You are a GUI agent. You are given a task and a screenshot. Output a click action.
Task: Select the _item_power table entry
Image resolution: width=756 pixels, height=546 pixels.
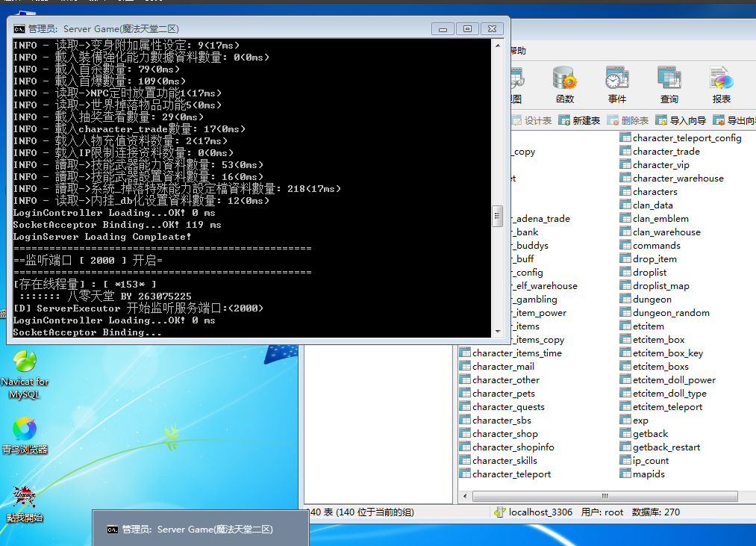[x=539, y=313]
